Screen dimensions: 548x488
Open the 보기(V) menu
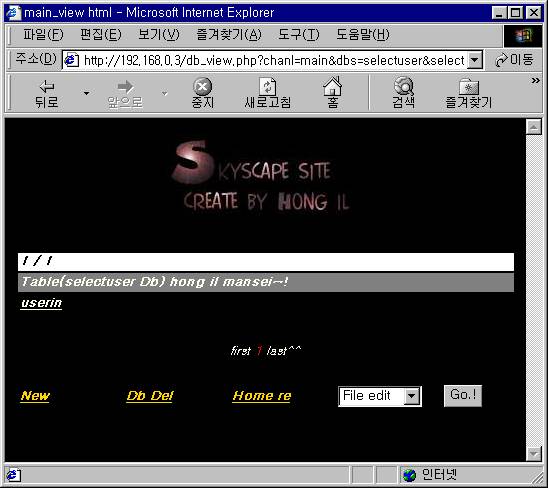tap(159, 34)
